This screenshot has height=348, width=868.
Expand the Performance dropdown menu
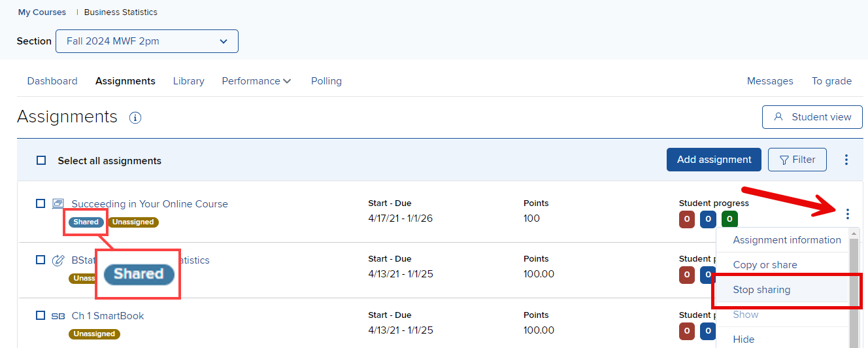(256, 81)
